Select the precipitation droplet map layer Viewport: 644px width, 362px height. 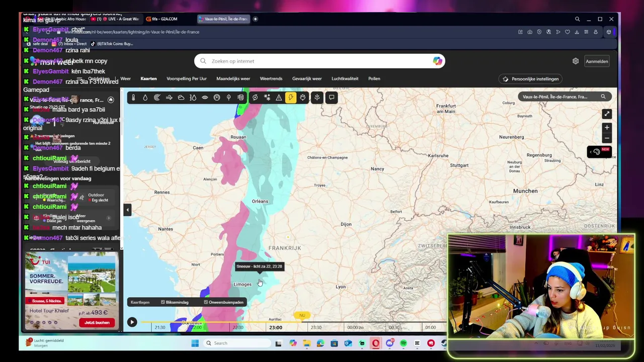[145, 98]
